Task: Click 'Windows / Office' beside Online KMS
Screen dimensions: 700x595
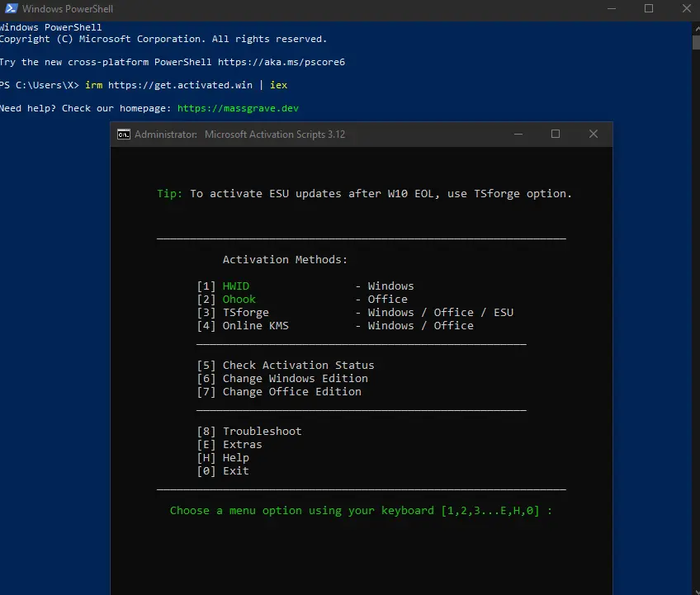Action: (x=420, y=326)
